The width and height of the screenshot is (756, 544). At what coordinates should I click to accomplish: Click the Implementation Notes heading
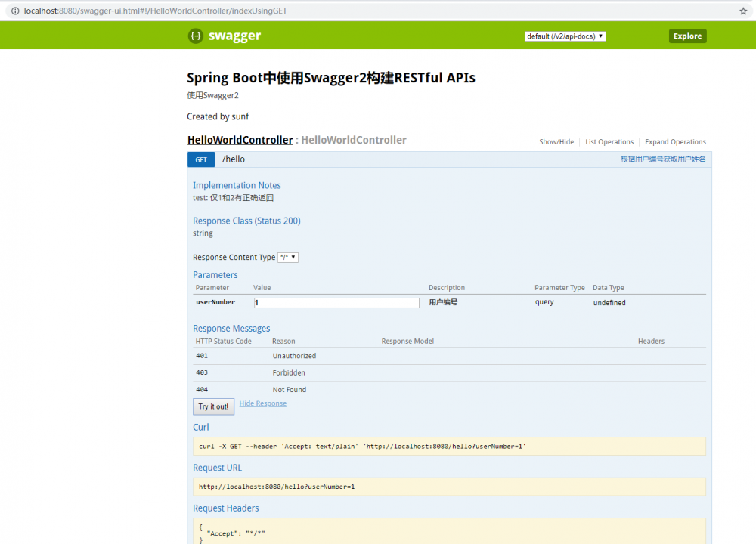pos(237,186)
